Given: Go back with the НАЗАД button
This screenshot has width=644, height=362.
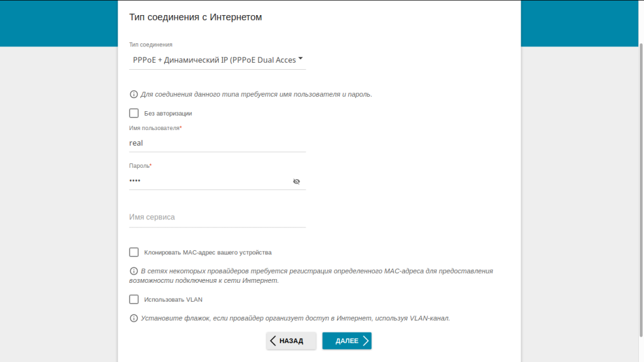Looking at the screenshot, I should pos(291,341).
